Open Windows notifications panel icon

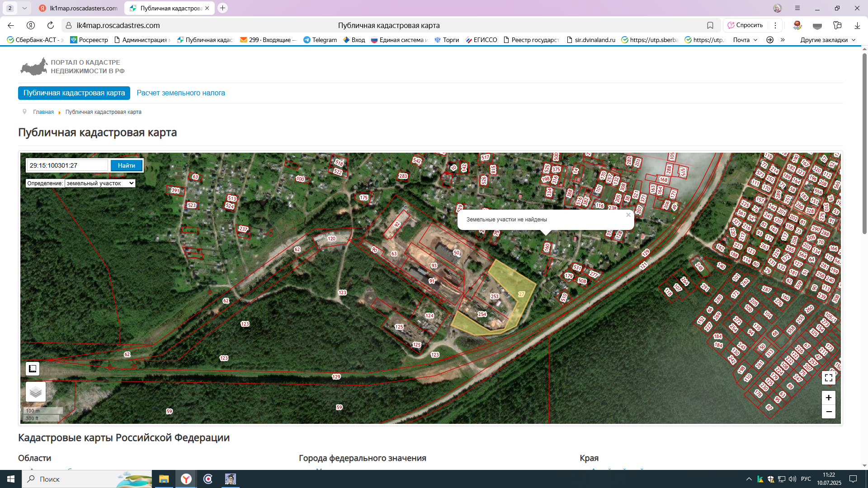(x=853, y=479)
